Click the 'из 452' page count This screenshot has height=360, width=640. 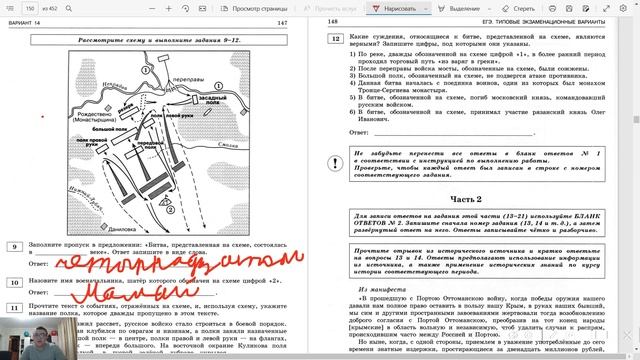tap(50, 8)
